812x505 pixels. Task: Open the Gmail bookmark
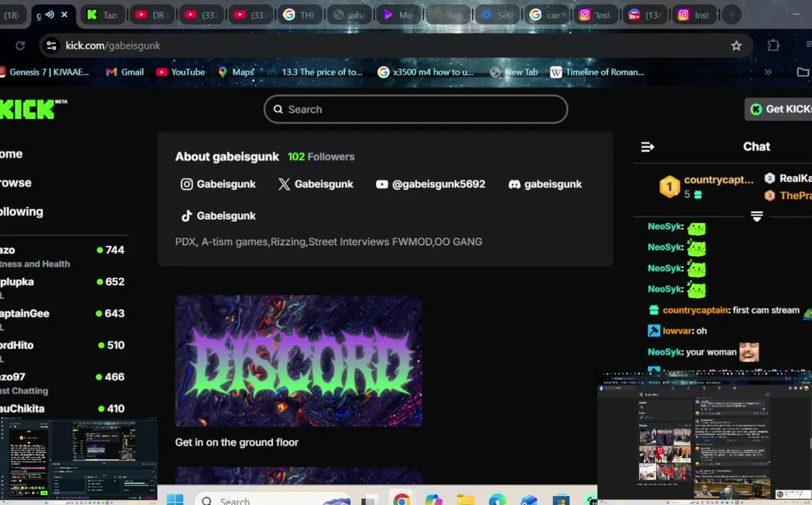pos(125,72)
